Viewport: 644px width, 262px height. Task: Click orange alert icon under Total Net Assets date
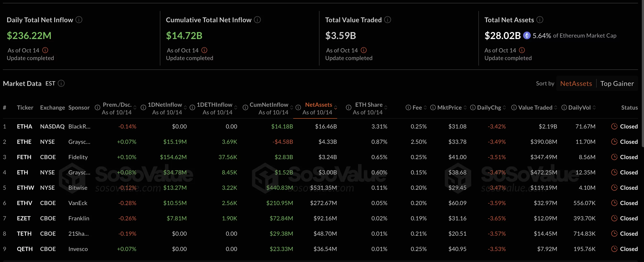tap(522, 50)
